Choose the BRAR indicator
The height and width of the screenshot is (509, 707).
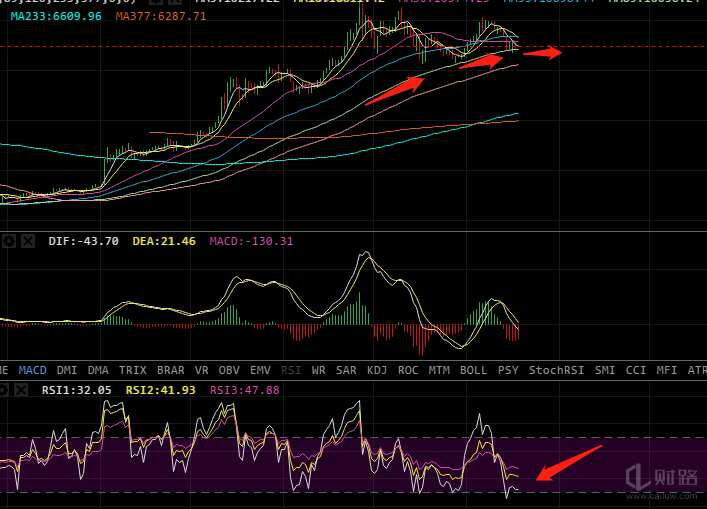pyautogui.click(x=171, y=370)
